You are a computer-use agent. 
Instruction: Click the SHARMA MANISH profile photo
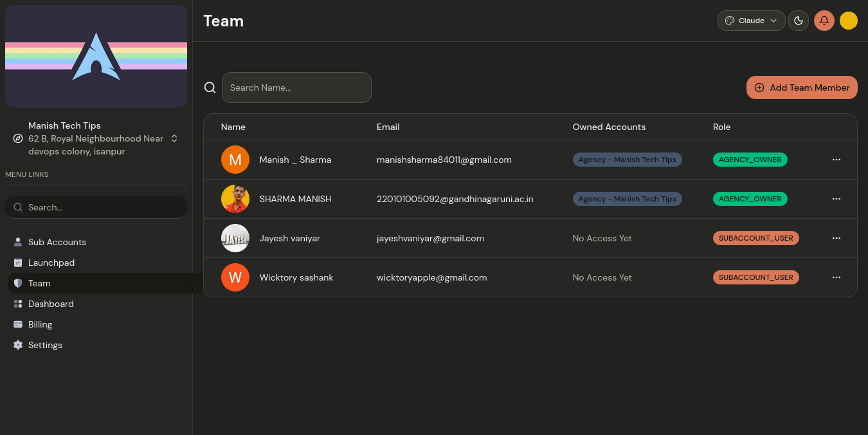click(x=235, y=199)
